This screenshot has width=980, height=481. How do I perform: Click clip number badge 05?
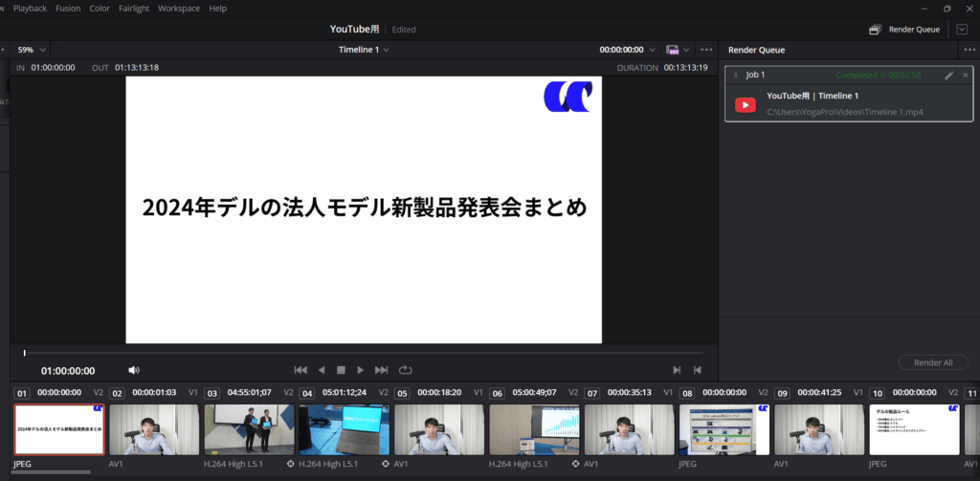pos(402,394)
